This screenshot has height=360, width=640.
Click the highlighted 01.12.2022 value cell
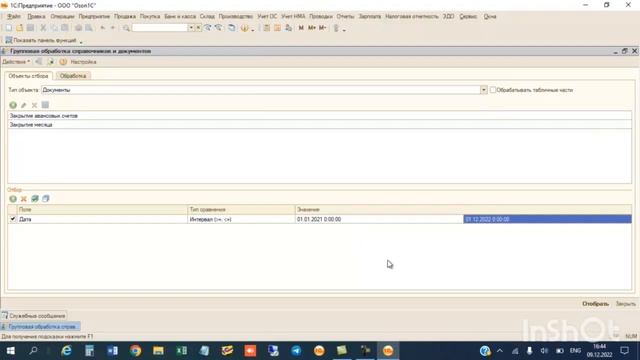[x=547, y=219]
